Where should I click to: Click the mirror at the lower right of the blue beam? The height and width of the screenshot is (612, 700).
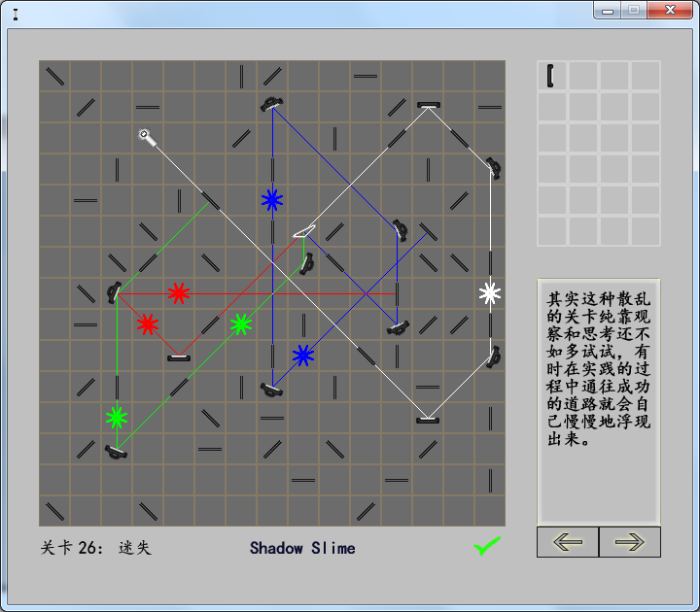[398, 328]
